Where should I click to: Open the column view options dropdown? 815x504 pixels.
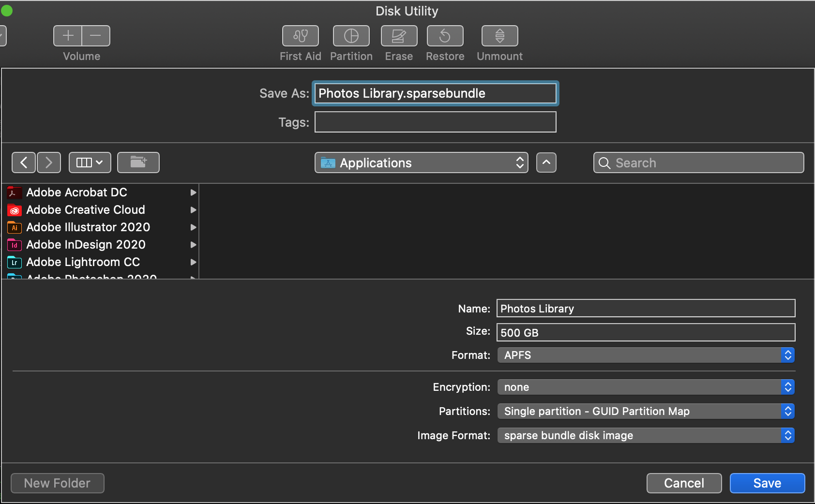(90, 163)
